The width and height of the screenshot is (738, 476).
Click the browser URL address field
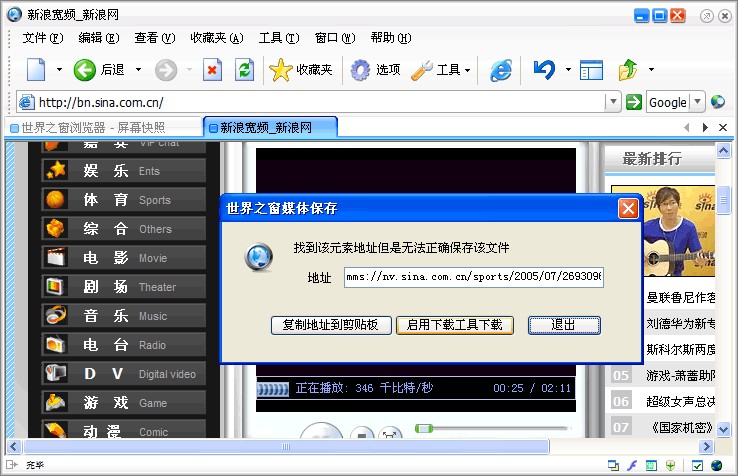(x=311, y=102)
